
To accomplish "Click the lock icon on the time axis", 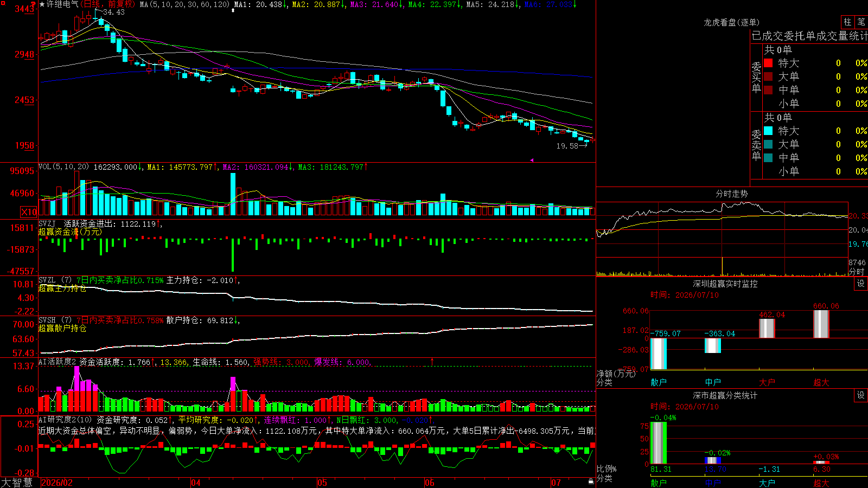I will coord(591,481).
